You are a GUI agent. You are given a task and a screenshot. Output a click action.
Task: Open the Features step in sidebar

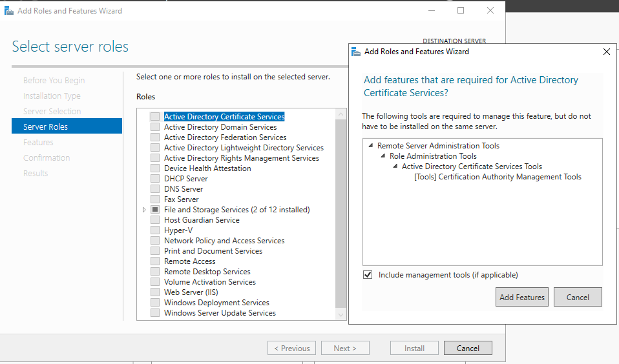[38, 142]
